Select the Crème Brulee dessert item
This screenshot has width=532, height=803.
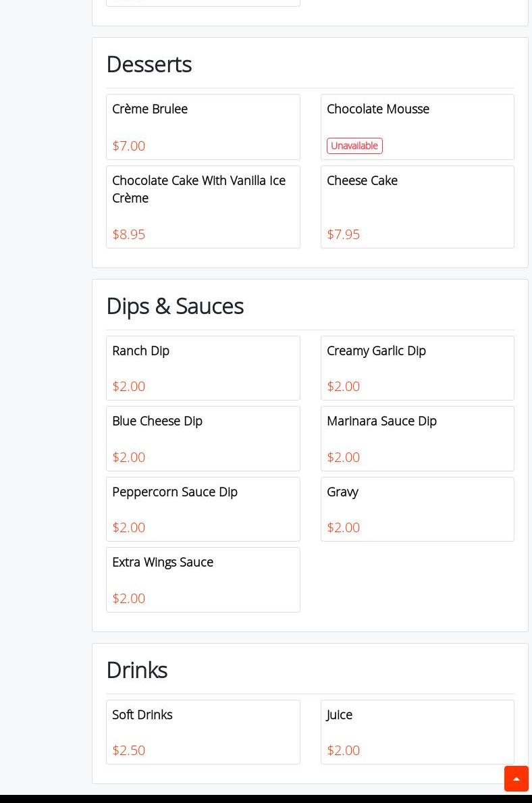[203, 127]
